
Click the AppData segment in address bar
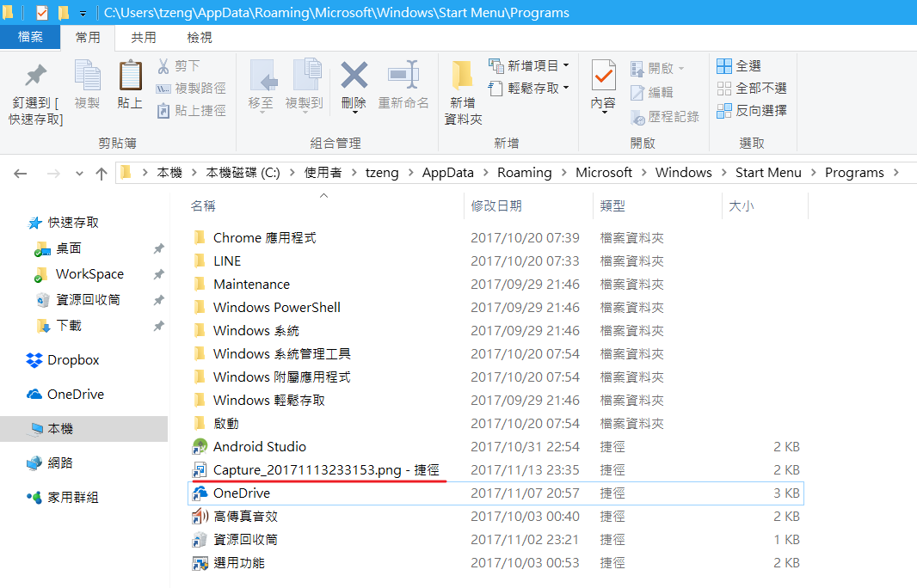[447, 173]
